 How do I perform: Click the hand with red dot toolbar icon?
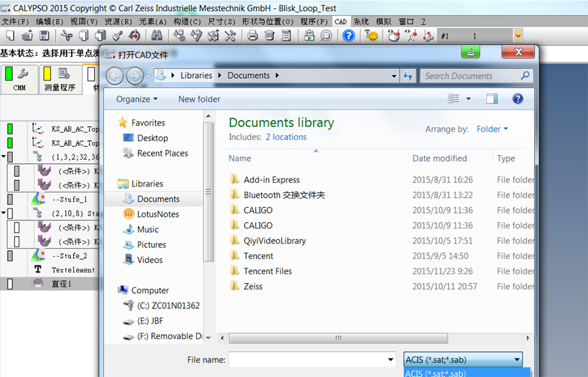[394, 36]
